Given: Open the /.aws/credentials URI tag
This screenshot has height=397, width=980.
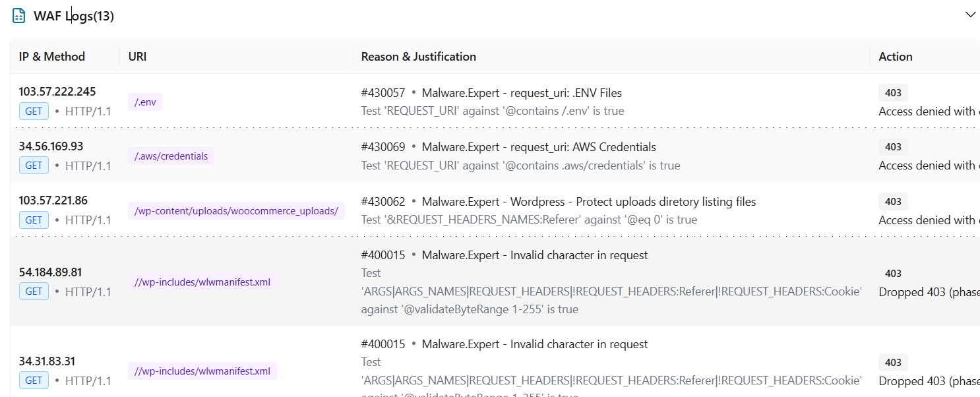Looking at the screenshot, I should coord(171,156).
